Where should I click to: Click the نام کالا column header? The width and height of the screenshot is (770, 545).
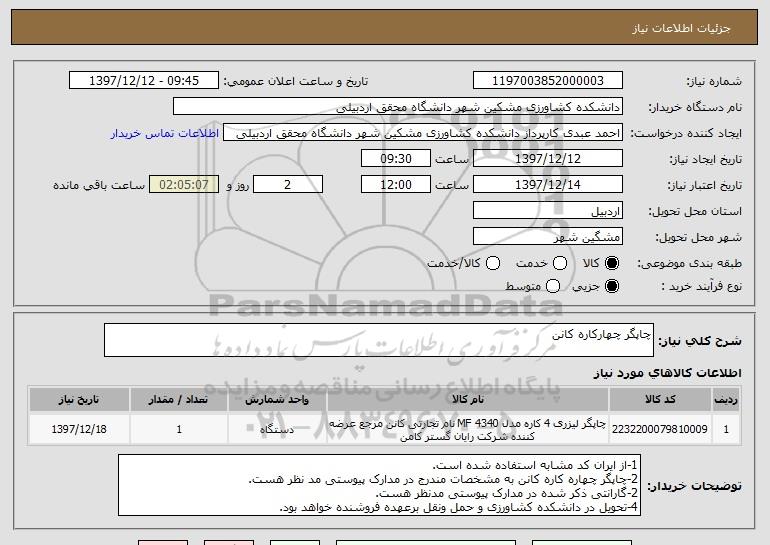pyautogui.click(x=468, y=399)
